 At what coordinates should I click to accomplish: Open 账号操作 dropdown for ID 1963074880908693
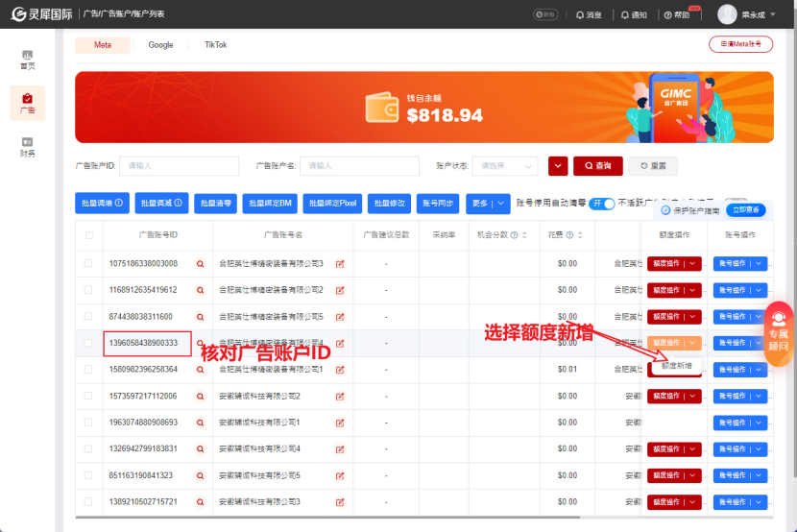[740, 423]
